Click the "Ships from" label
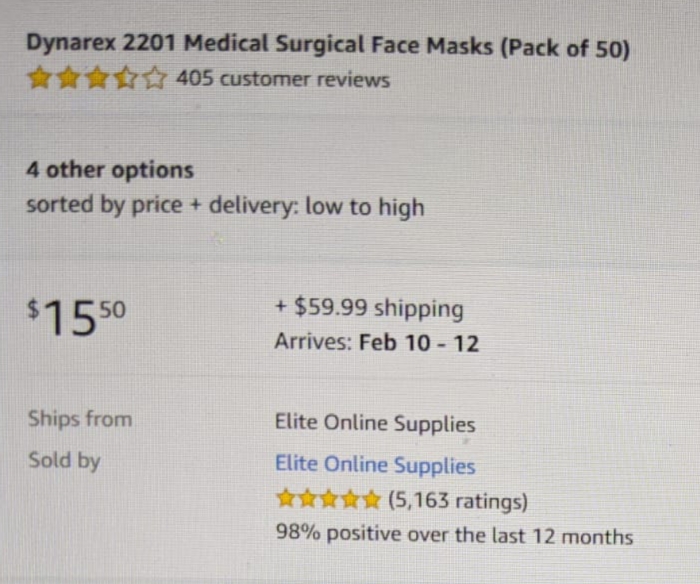The width and height of the screenshot is (700, 584). (80, 419)
